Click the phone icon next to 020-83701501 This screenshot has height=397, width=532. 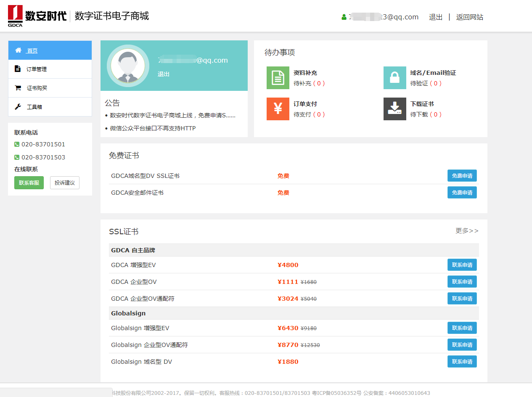click(x=16, y=144)
